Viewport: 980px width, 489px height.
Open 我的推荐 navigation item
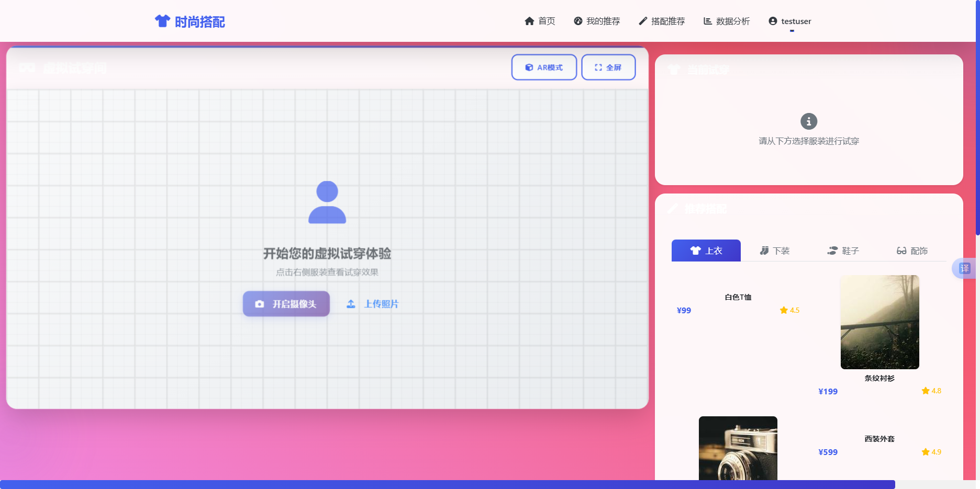597,21
